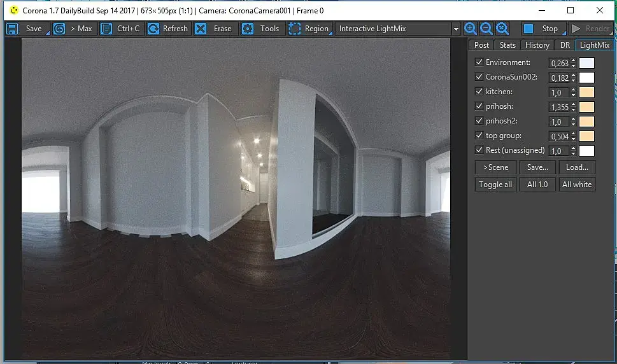617x364 pixels.
Task: Select the LightMix tab
Action: click(595, 45)
